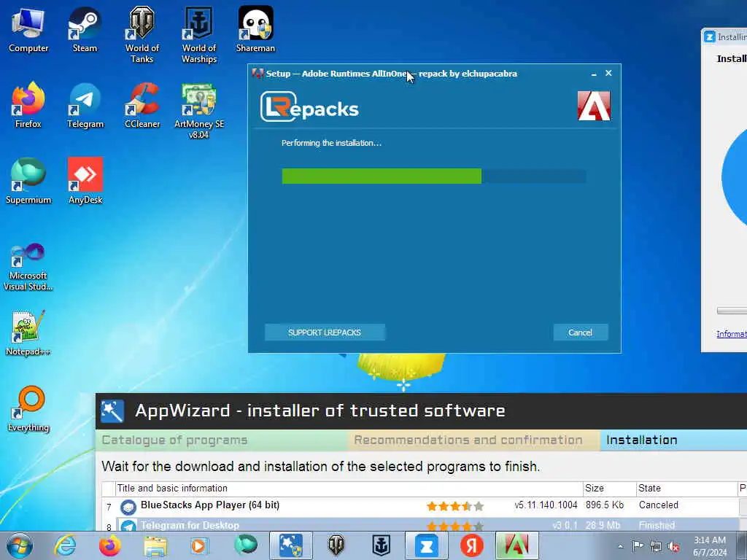Screen dimensions: 747x560
Task: Open World of Warships taskbar icon
Action: coord(381,545)
